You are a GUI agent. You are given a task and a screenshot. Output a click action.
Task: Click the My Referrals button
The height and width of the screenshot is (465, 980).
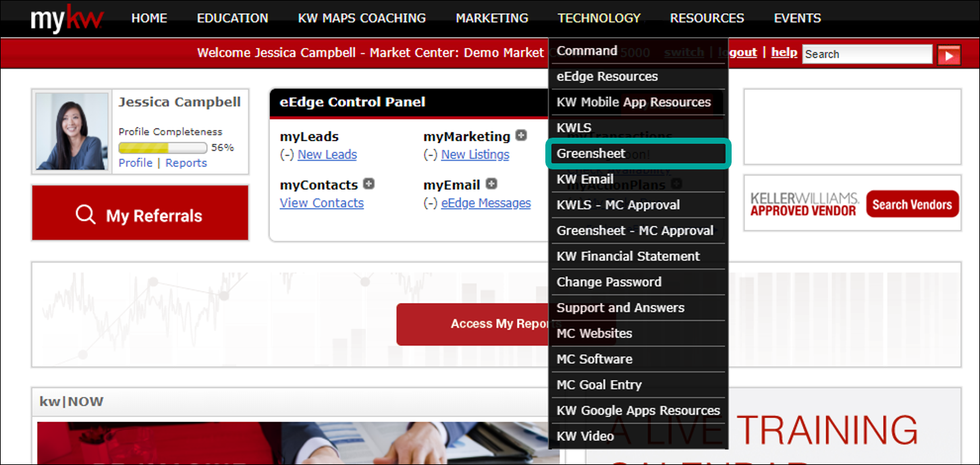coord(140,213)
